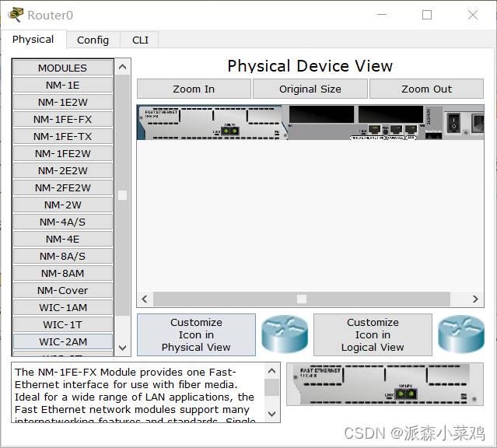Click Customize Icon in Logical View
497x448 pixels.
373,334
